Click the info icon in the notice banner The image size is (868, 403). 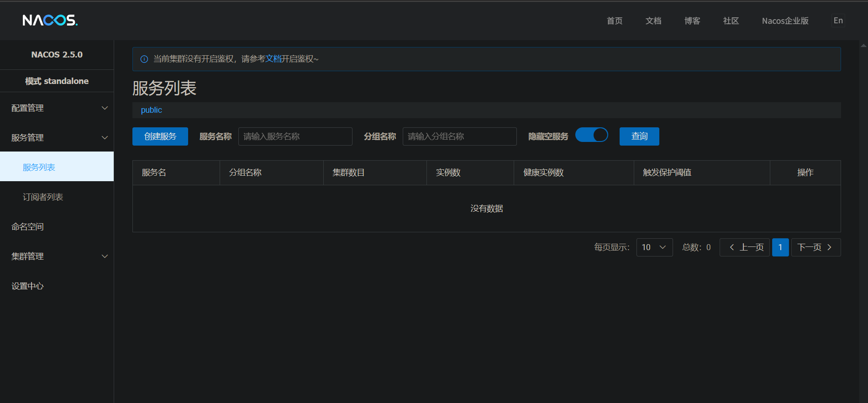(144, 59)
